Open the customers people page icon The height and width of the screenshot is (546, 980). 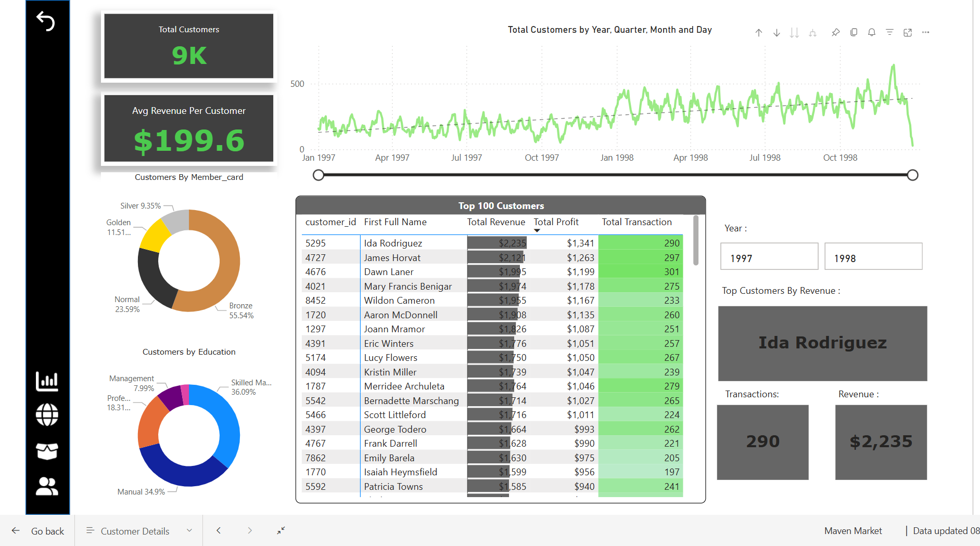47,486
